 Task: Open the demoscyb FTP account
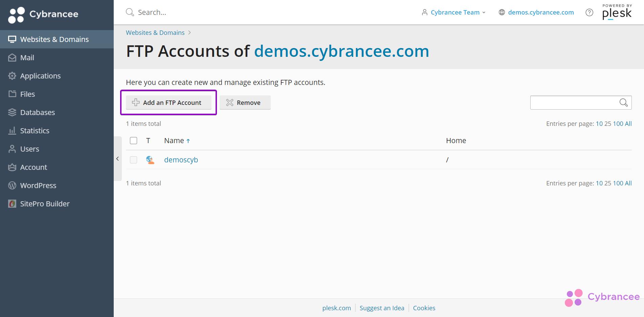coord(181,160)
